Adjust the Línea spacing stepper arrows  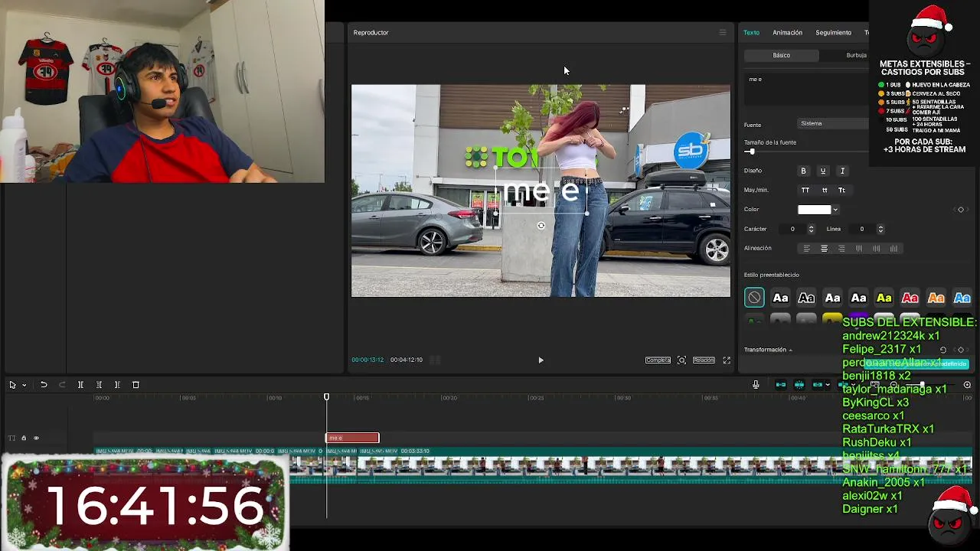pyautogui.click(x=880, y=229)
